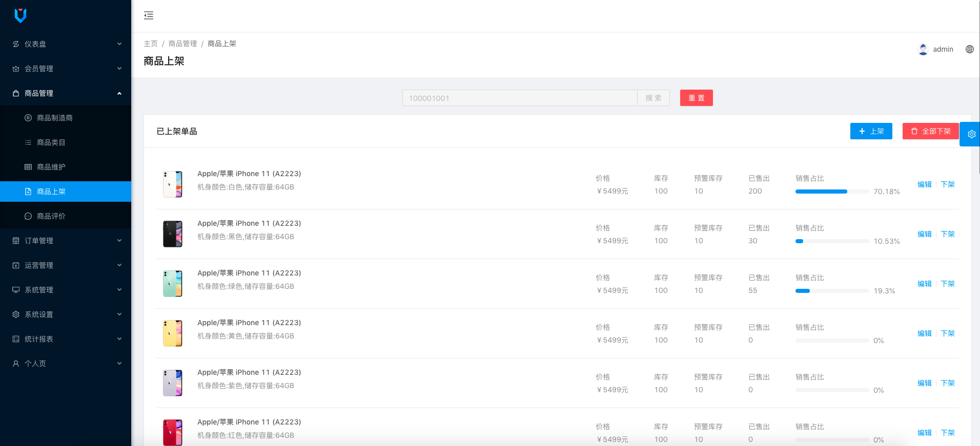Image resolution: width=980 pixels, height=446 pixels.
Task: Click the list icon beside 商品类目
Action: point(28,142)
